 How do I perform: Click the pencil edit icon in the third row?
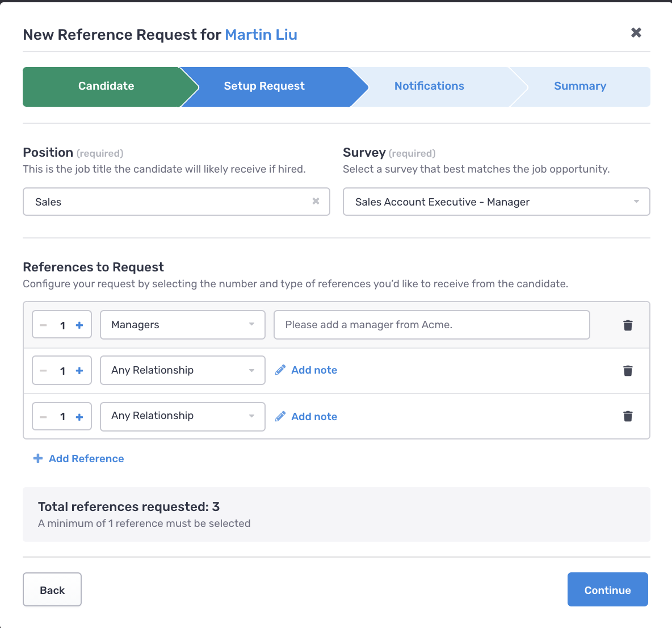[280, 416]
